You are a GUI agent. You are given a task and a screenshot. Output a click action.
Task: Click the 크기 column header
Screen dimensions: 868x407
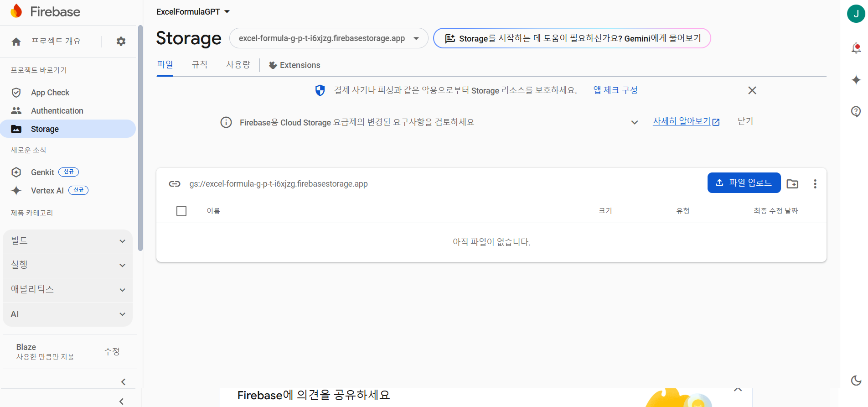tap(605, 211)
